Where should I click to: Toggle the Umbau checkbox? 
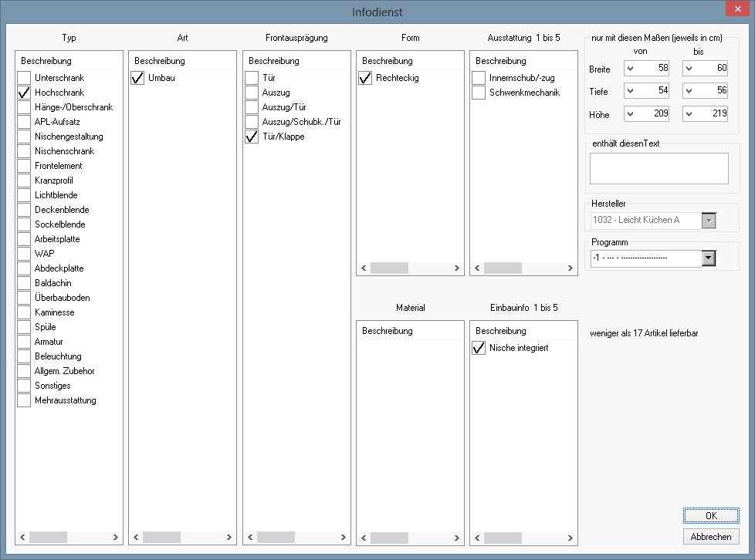pyautogui.click(x=138, y=78)
